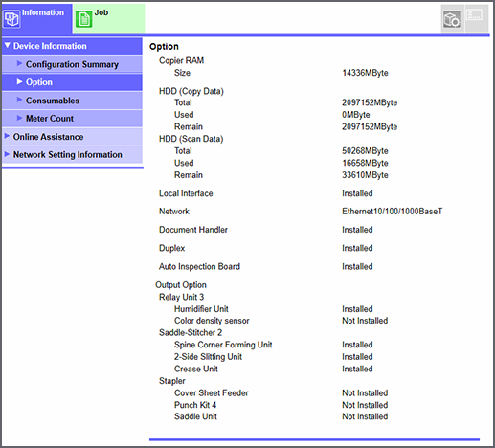
Task: Click the HDD (Scan Data) label
Action: (x=191, y=139)
